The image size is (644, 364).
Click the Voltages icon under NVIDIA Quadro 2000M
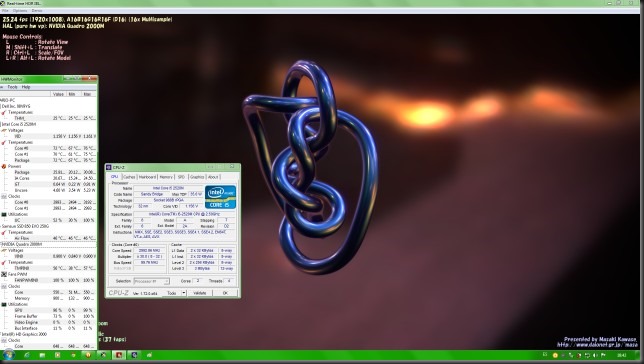tap(4, 250)
